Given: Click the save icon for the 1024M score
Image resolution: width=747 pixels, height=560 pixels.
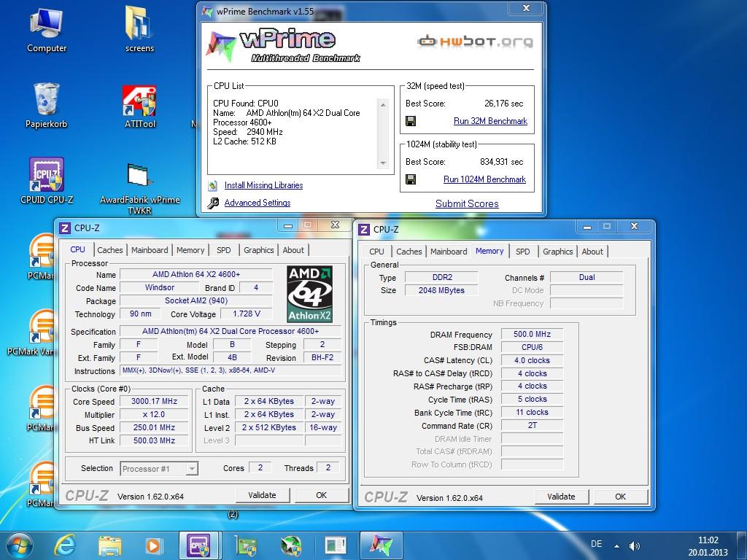Looking at the screenshot, I should (411, 179).
